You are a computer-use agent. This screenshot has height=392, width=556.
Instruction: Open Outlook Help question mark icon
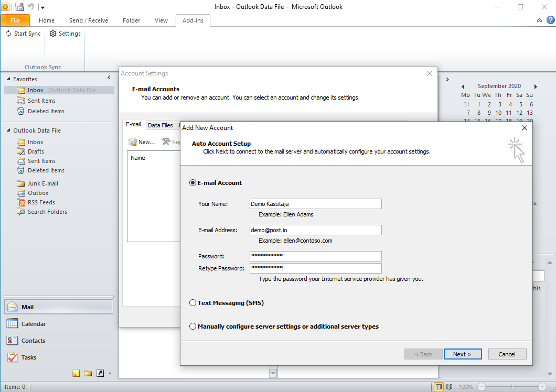[x=551, y=20]
